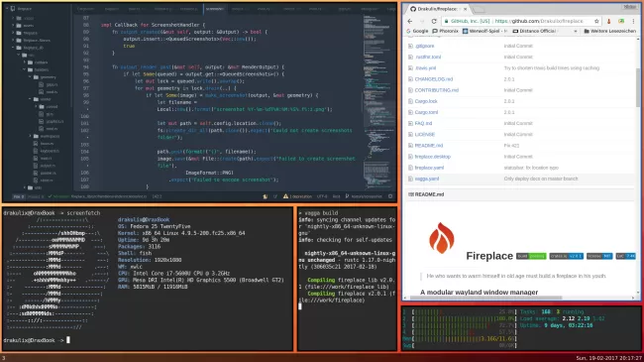
Task: Bookmark page with the star icon
Action: pyautogui.click(x=596, y=21)
